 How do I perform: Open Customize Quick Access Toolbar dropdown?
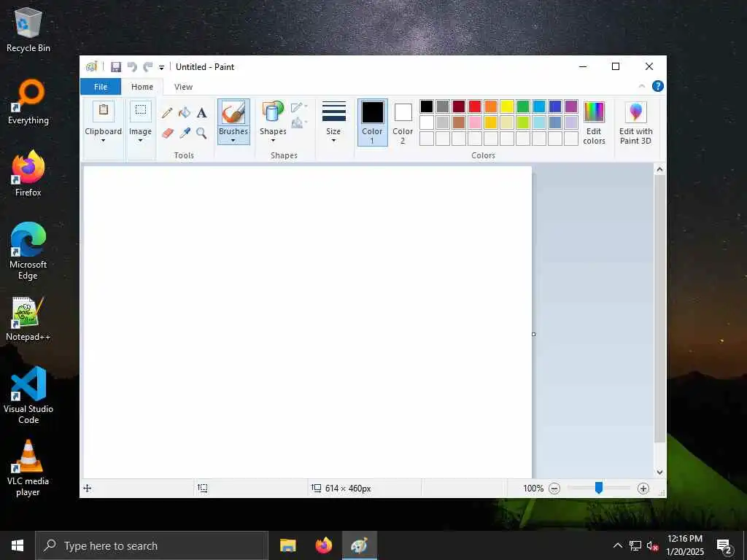coord(161,68)
